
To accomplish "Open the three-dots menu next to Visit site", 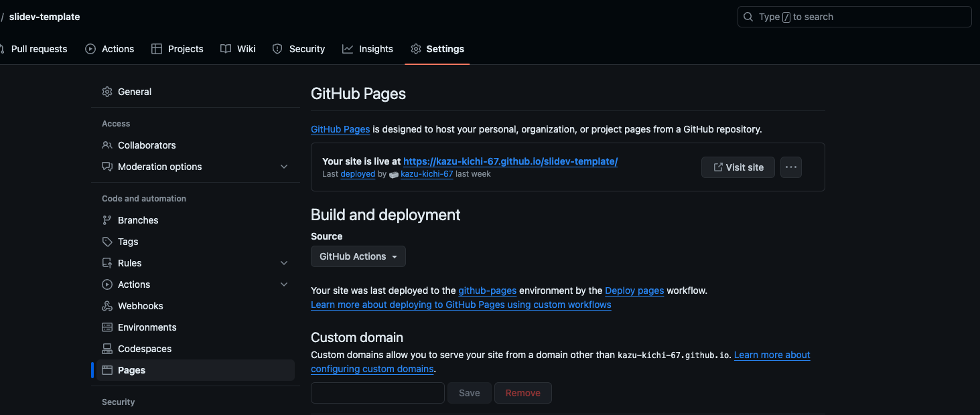I will 791,167.
